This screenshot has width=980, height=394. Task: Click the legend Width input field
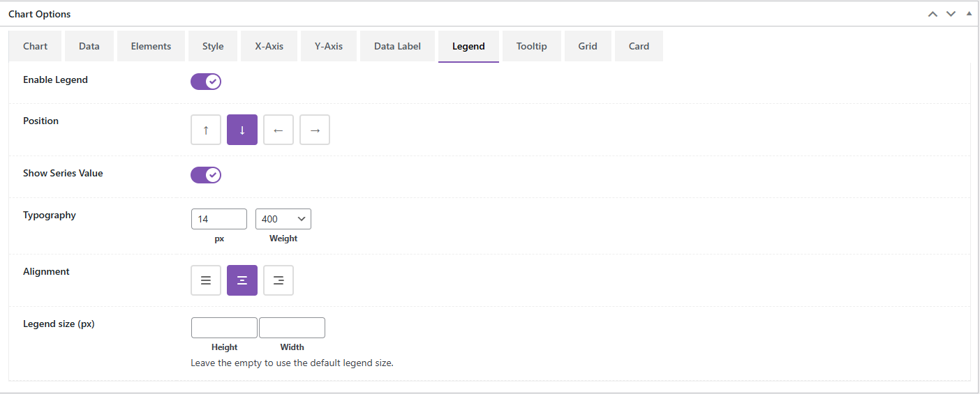click(292, 328)
